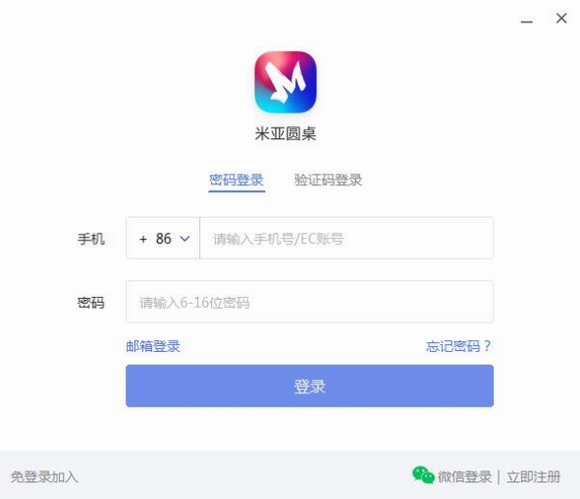The height and width of the screenshot is (499, 580).
Task: Open the 86 country code selector
Action: 163,238
